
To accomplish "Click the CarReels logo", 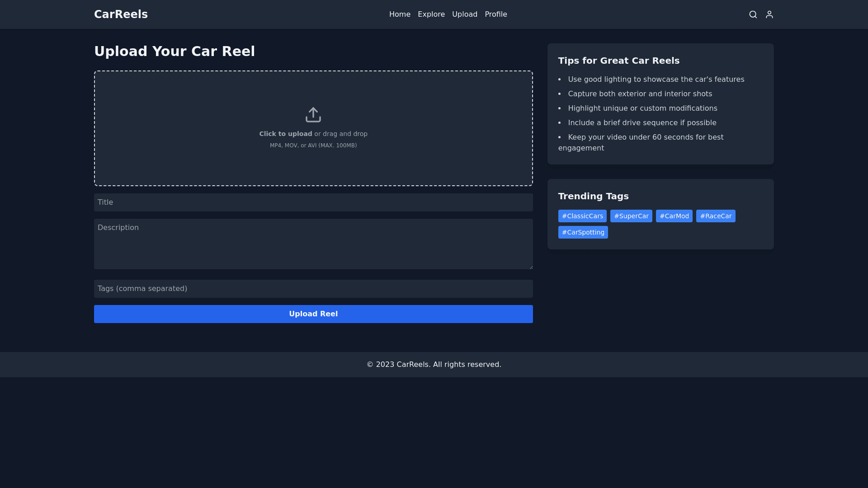I will point(121,14).
